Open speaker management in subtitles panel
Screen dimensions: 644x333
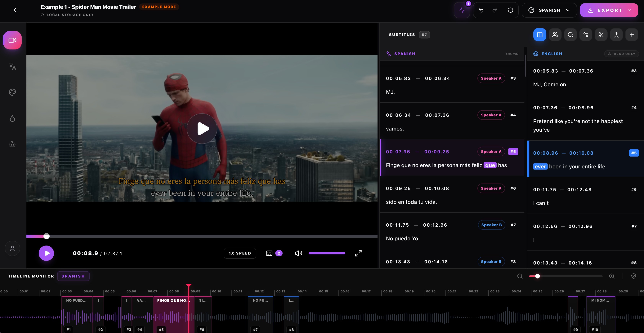555,34
